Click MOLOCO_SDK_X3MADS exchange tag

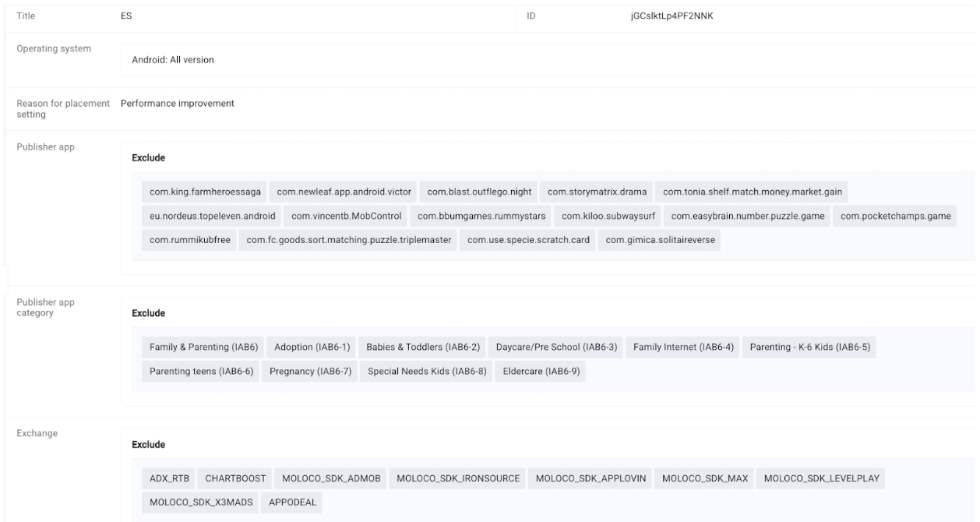202,502
